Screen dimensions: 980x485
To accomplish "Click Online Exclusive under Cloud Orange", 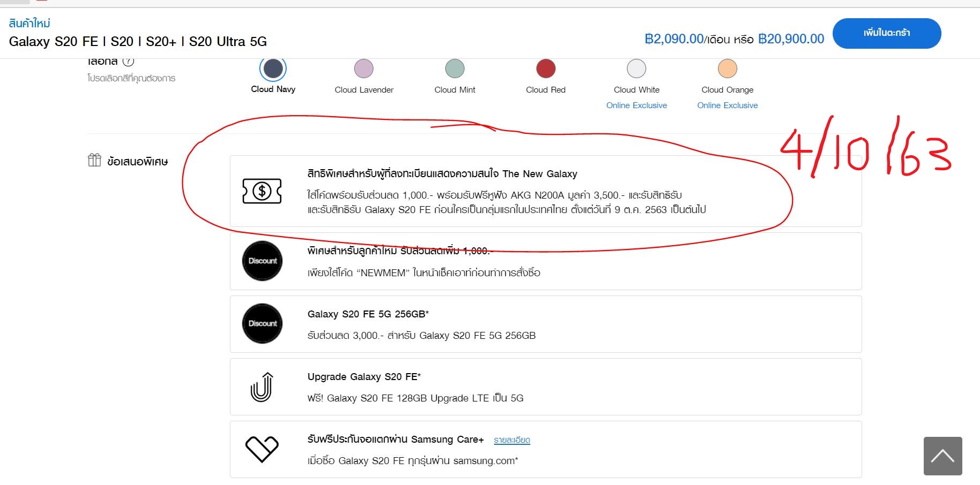I will click(728, 105).
